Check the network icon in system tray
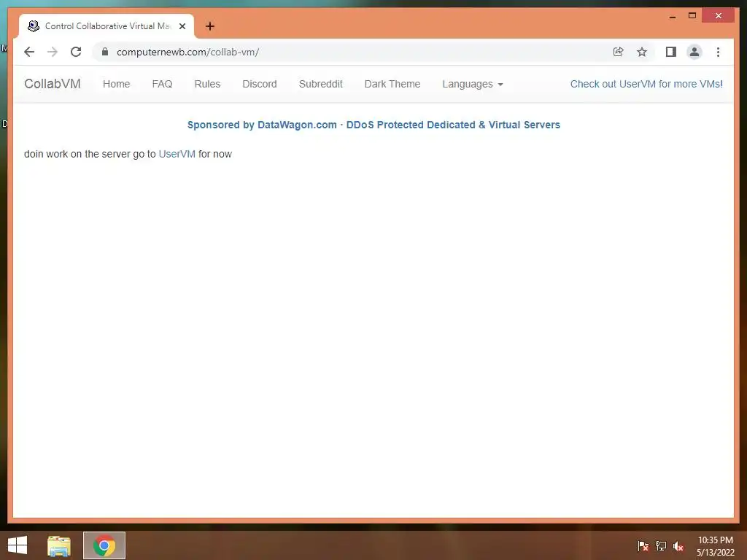This screenshot has height=560, width=747. point(661,545)
